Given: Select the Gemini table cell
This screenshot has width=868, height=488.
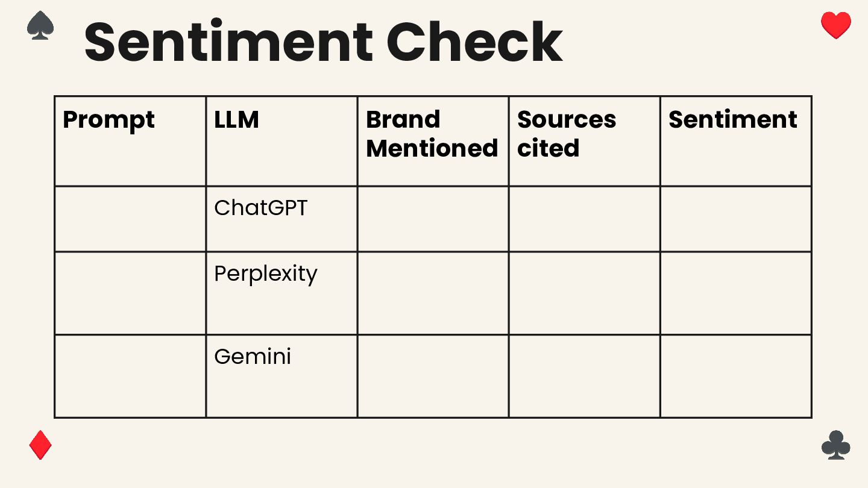Looking at the screenshot, I should coord(281,376).
